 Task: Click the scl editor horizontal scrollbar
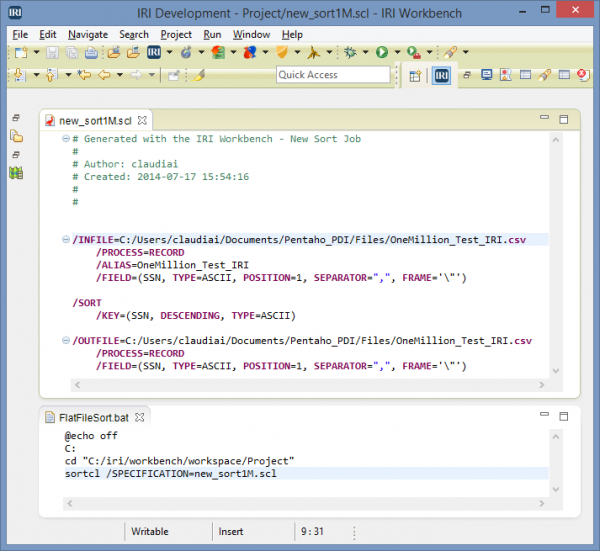310,385
